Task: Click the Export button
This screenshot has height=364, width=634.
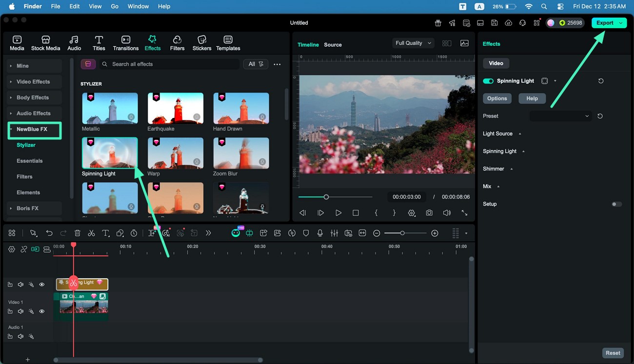Action: [605, 22]
